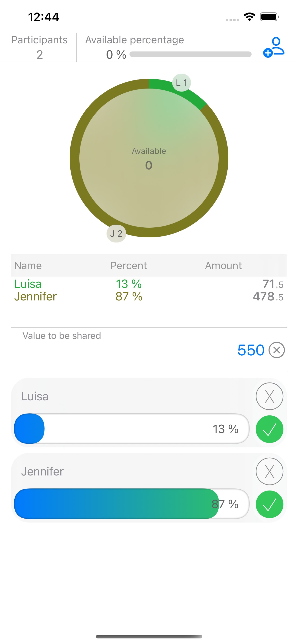Remove Luisa with the X button

(269, 396)
